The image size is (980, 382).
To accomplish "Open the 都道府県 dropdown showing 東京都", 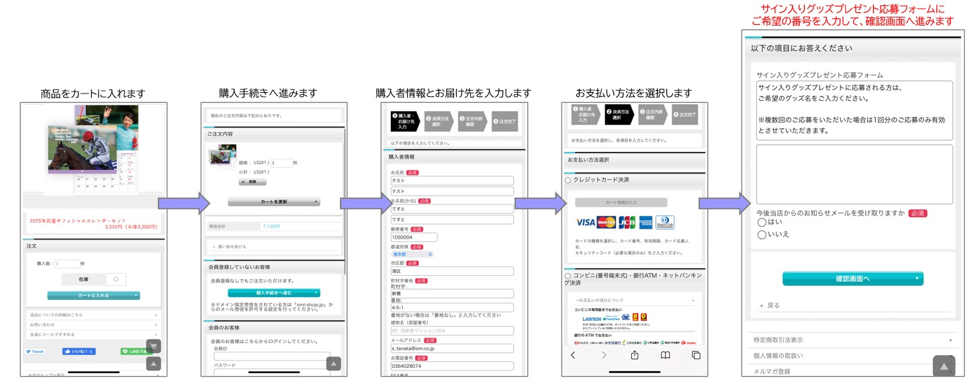I will pos(412,254).
